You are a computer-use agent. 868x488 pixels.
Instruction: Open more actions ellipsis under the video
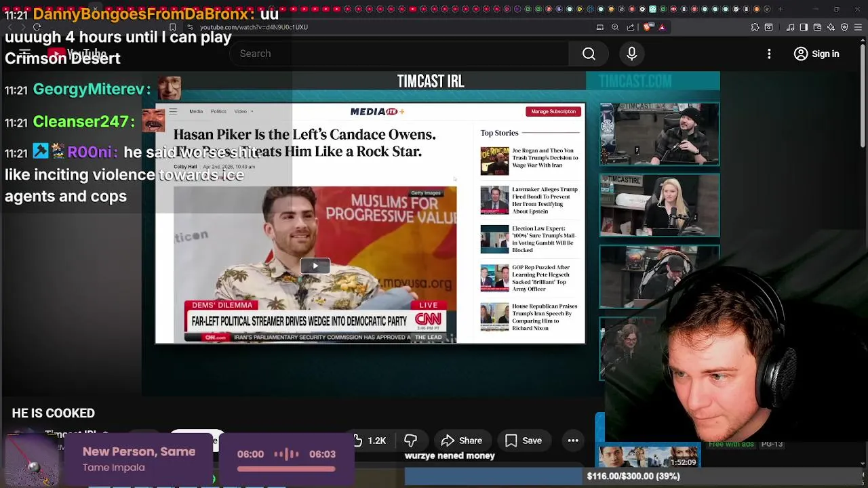click(573, 441)
